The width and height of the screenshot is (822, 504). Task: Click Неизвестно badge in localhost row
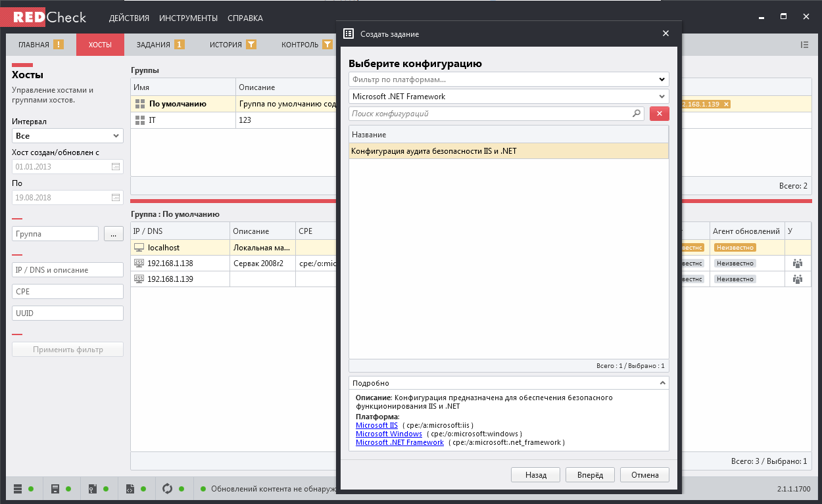(x=736, y=248)
